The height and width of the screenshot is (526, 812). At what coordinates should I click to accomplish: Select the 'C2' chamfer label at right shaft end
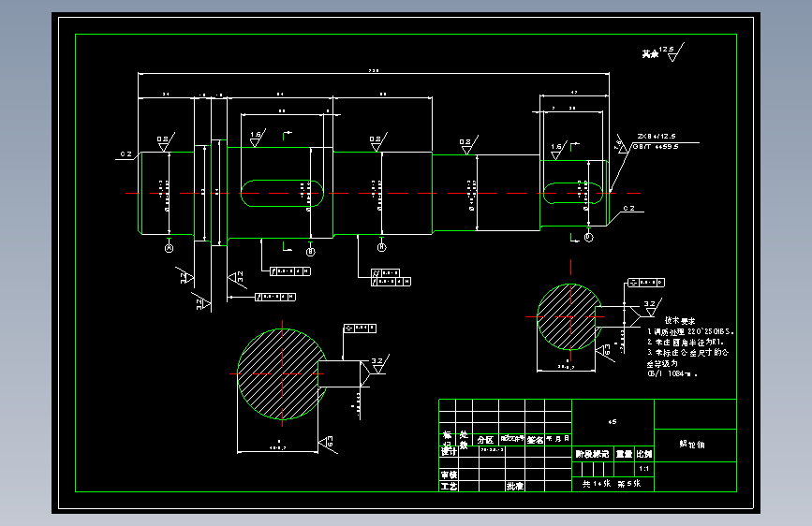(628, 208)
